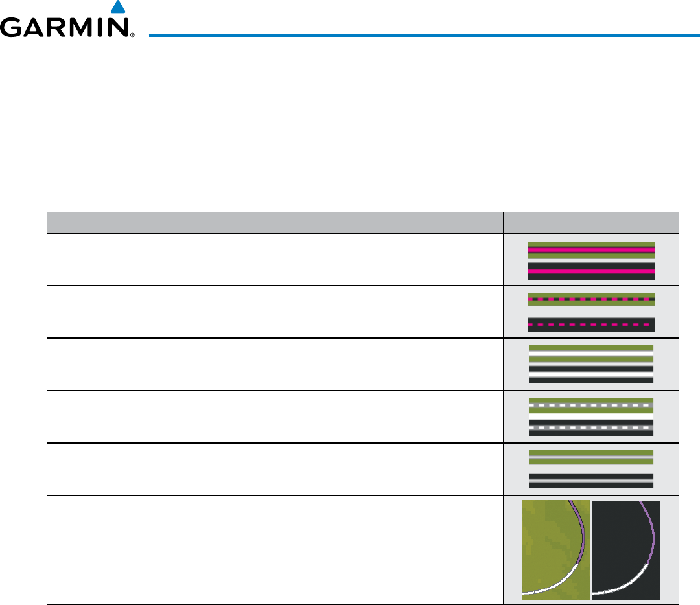Select thin gray line symbol on black background
The height and width of the screenshot is (605, 700).
pyautogui.click(x=590, y=481)
